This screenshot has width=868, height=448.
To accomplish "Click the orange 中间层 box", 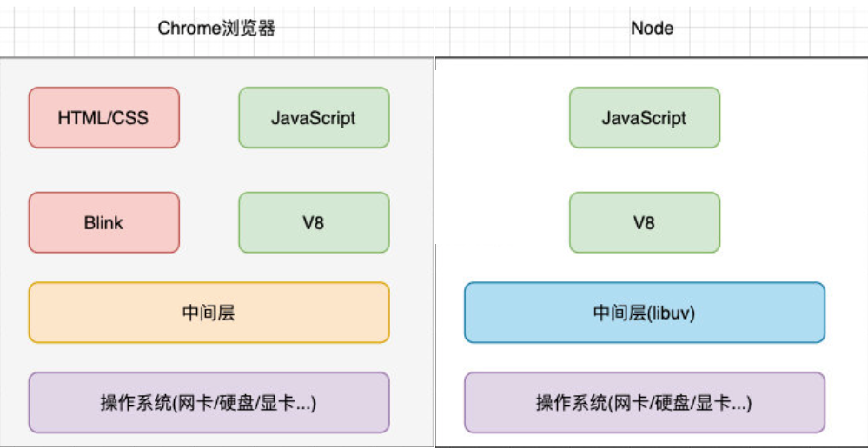I will pyautogui.click(x=209, y=312).
